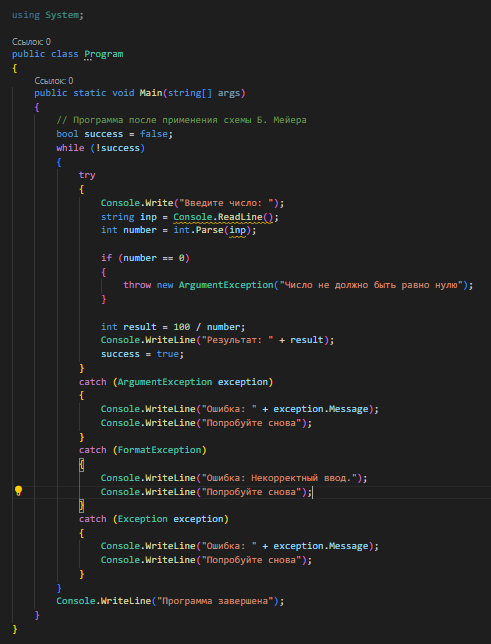This screenshot has width=491, height=644.
Task: Click 'int result = 100 / number;' line
Action: tap(173, 327)
